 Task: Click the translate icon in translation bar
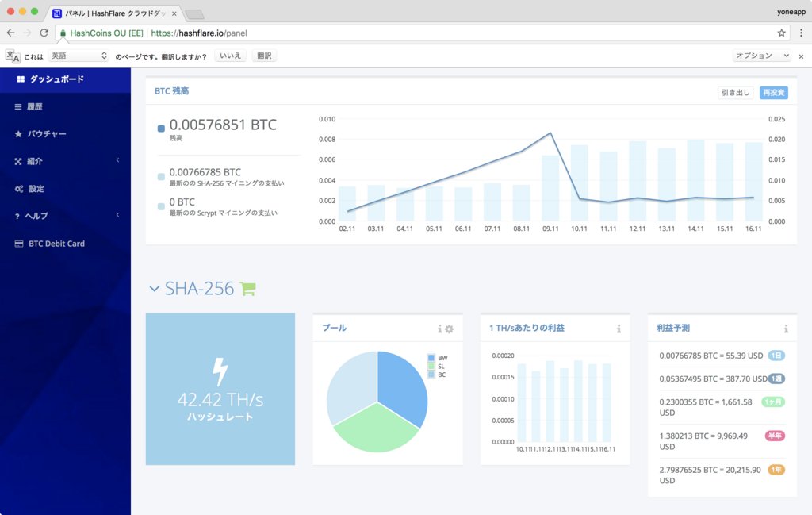(13, 56)
